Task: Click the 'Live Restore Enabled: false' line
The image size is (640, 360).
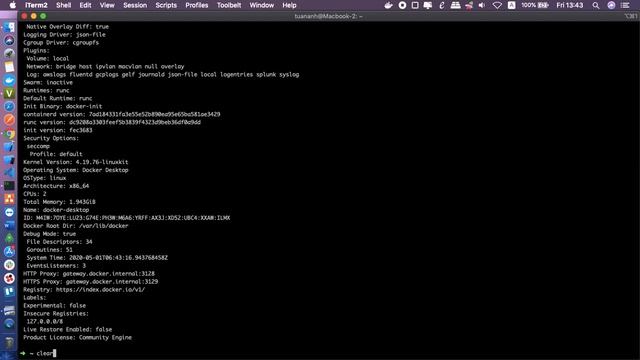Action: pos(67,329)
